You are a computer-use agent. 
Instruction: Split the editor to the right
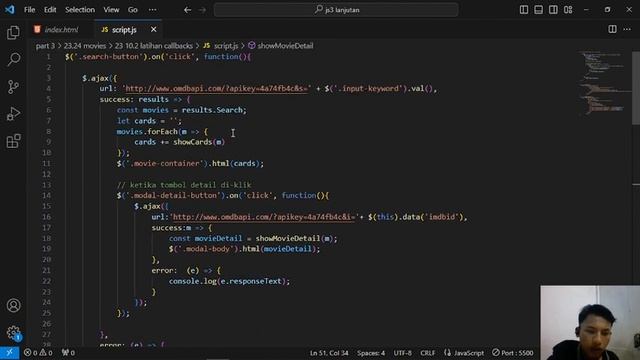coord(612,29)
